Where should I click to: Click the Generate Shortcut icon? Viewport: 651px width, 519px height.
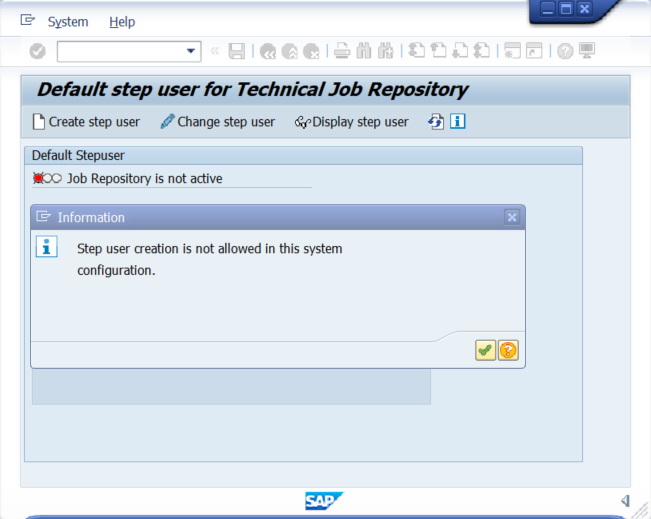coord(534,51)
